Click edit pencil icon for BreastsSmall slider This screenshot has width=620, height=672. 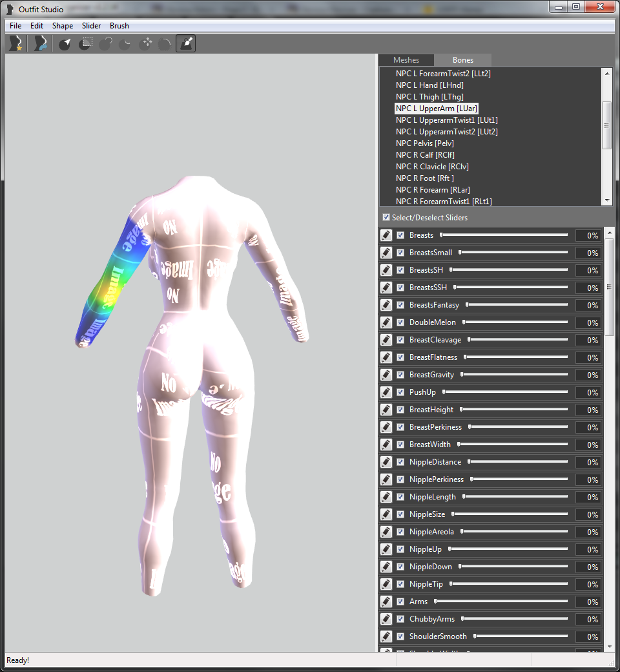tap(386, 253)
